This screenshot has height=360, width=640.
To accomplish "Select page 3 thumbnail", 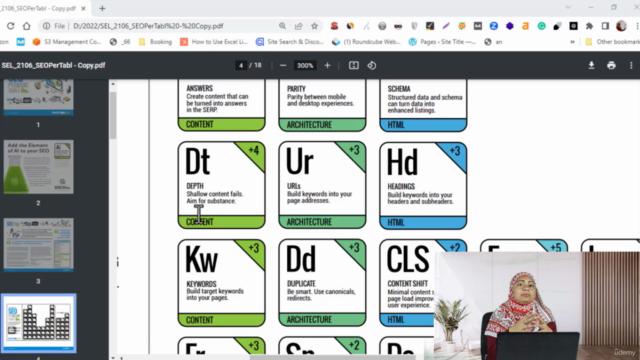I will point(38,244).
